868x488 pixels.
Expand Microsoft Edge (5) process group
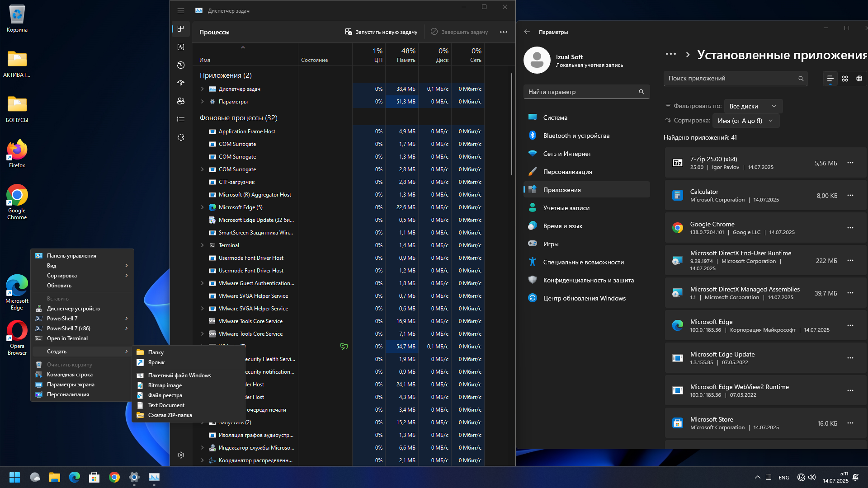[203, 207]
